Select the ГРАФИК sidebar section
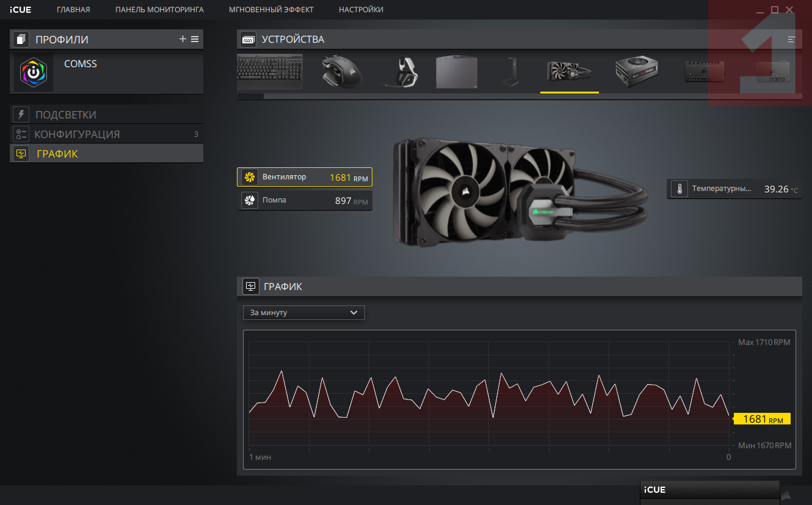Screen dimensions: 812x505 click(x=106, y=153)
